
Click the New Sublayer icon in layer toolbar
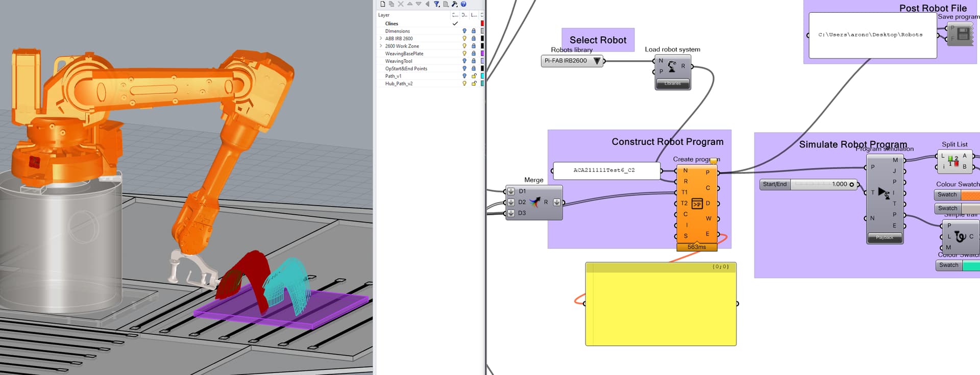(x=391, y=4)
